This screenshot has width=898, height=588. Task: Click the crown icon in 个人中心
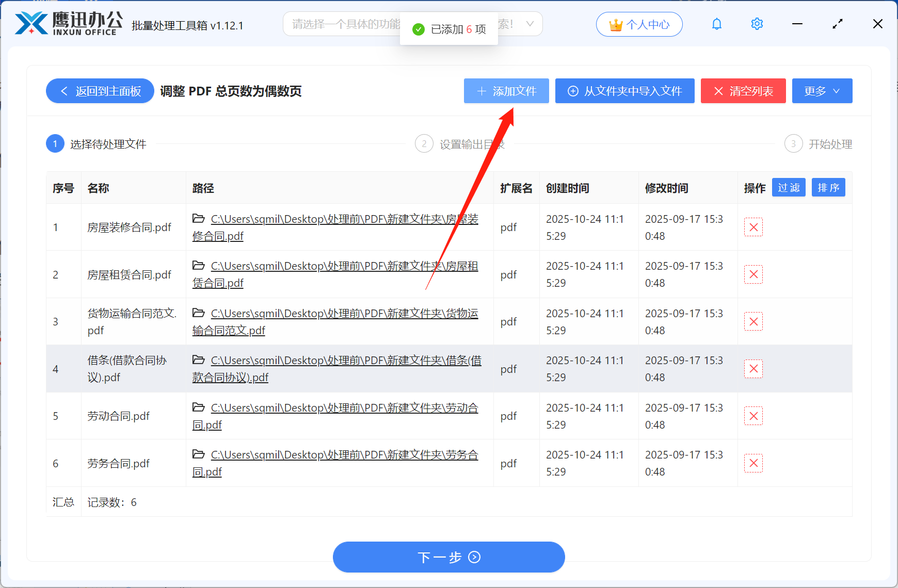click(x=615, y=24)
